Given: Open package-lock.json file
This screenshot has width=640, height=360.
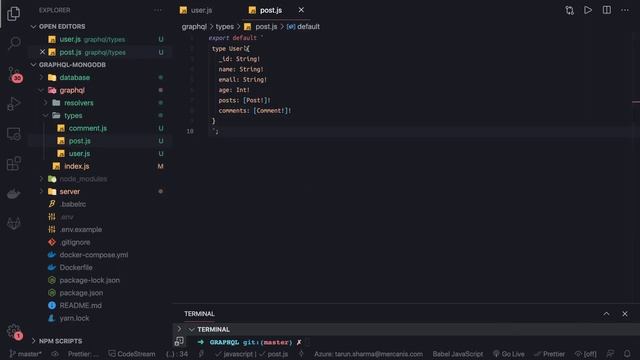Looking at the screenshot, I should point(89,280).
